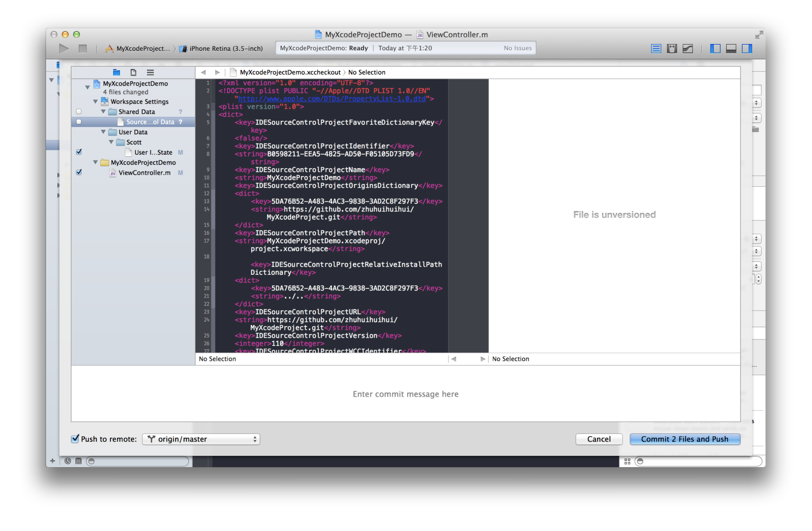Open MyXcodeProjectDemo.xccheckout jump bar item

[x=286, y=72]
